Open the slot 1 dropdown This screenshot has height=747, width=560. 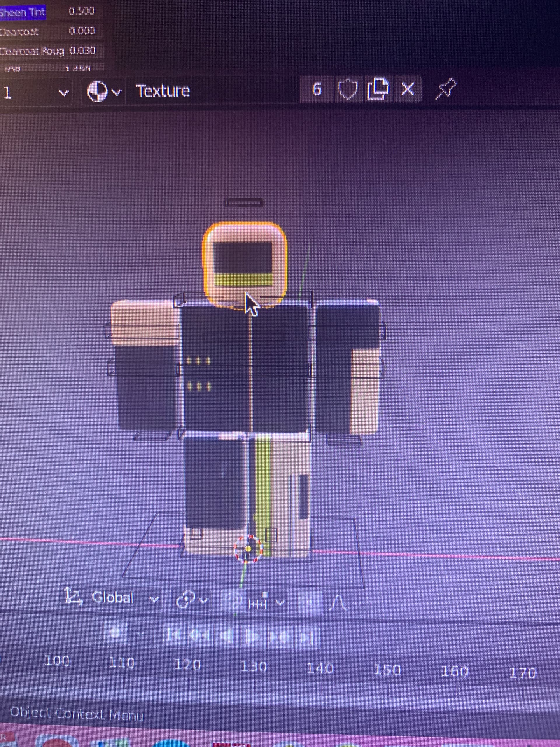(36, 92)
